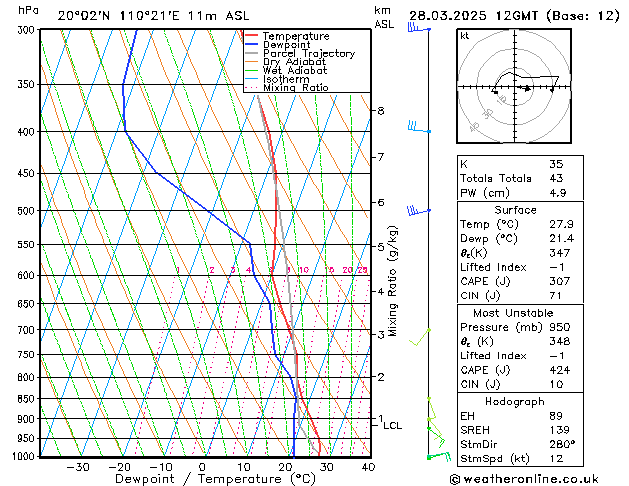Click the Mixing Ratio (g/kg) axis title
629x486 pixels.
(392, 281)
